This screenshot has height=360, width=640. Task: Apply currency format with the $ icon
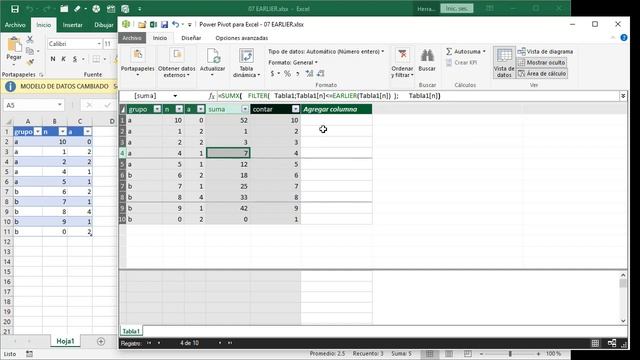click(272, 73)
